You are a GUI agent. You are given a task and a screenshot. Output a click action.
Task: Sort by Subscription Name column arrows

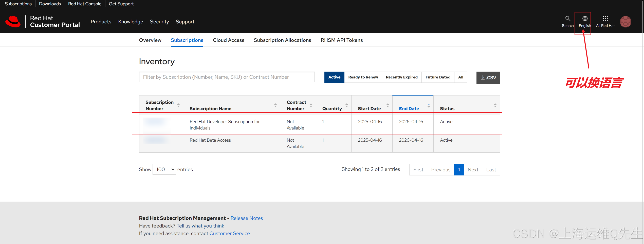click(275, 105)
